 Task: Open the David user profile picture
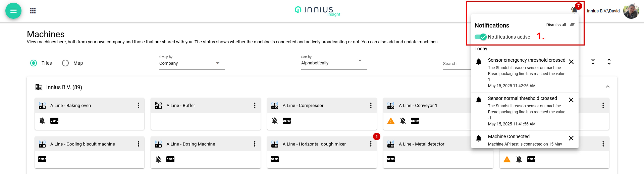631,11
